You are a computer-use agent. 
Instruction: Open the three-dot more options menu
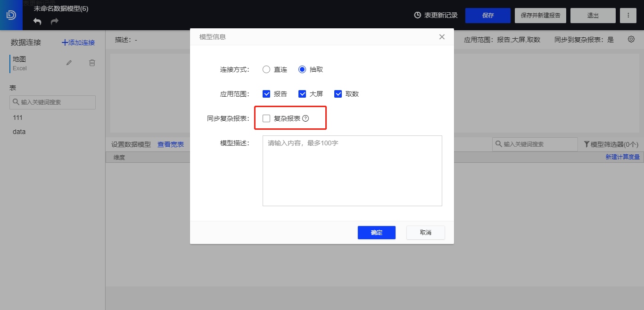point(628,15)
